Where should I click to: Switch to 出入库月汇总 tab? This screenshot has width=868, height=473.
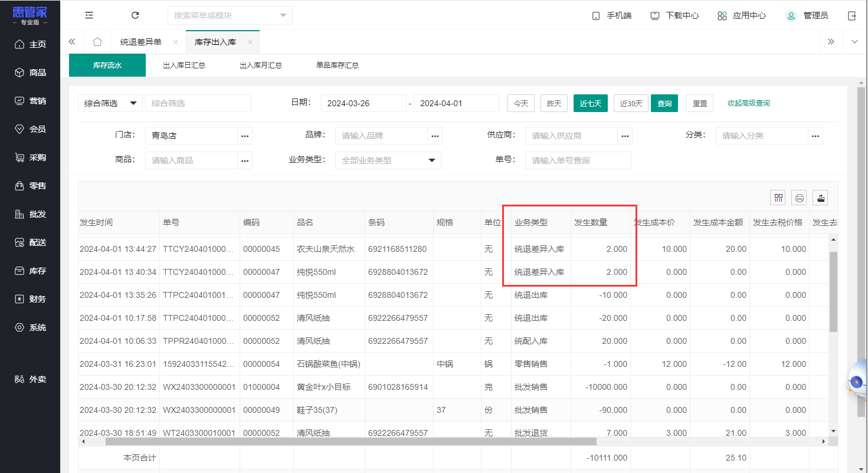coord(261,65)
